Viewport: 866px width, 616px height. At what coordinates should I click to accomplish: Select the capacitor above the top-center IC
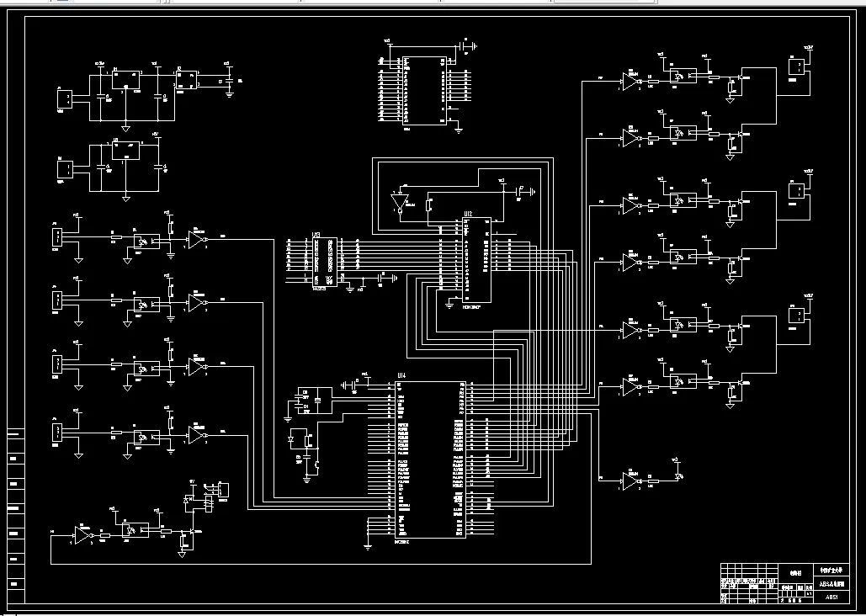click(x=463, y=47)
